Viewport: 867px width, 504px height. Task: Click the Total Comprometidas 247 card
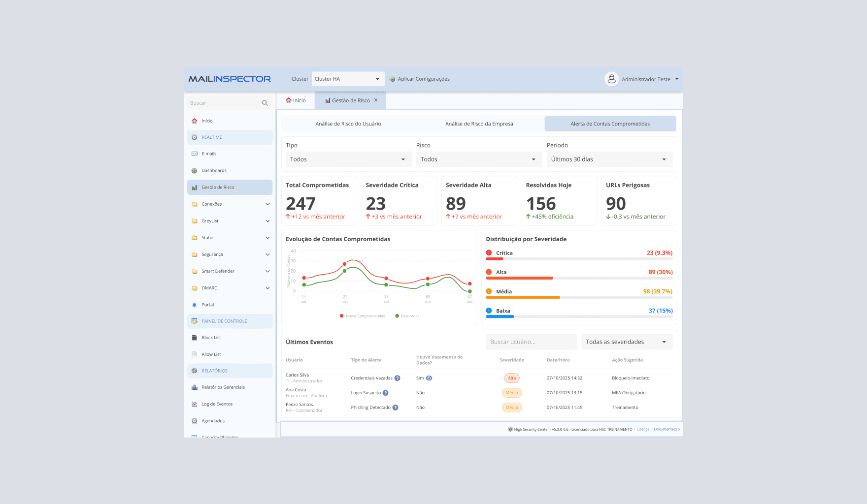tap(319, 201)
